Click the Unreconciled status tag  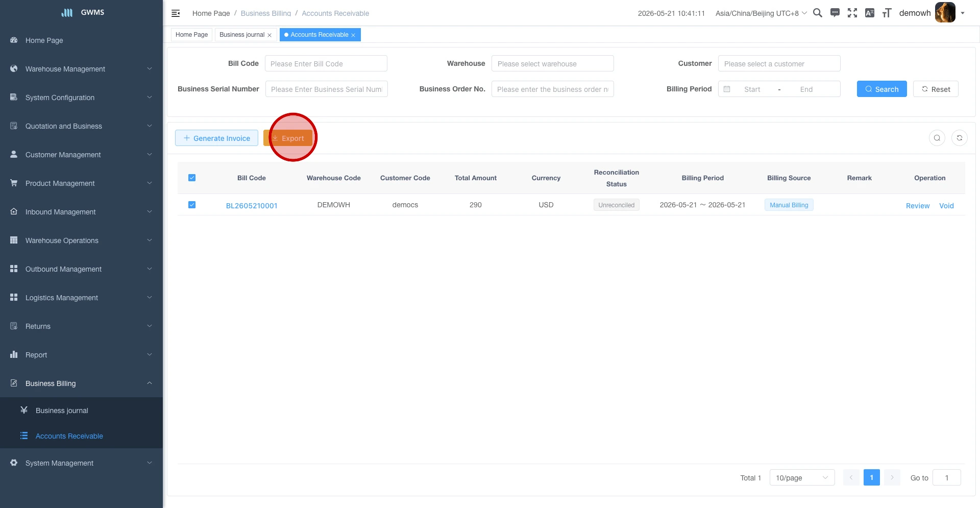point(616,205)
